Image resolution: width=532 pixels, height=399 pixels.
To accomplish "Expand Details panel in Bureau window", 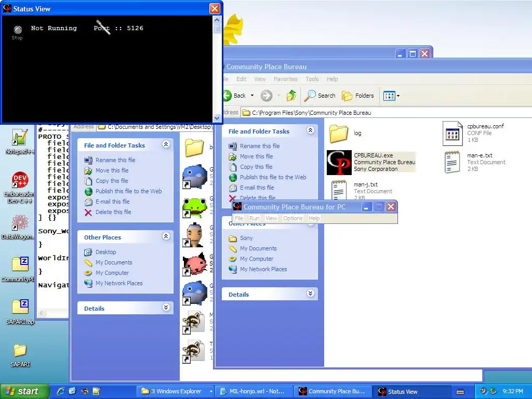I will pos(310,294).
